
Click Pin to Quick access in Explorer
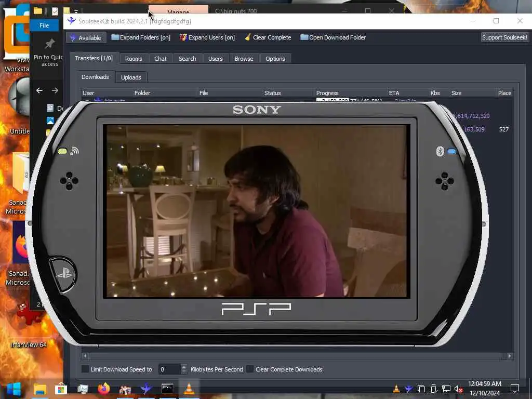tap(49, 52)
